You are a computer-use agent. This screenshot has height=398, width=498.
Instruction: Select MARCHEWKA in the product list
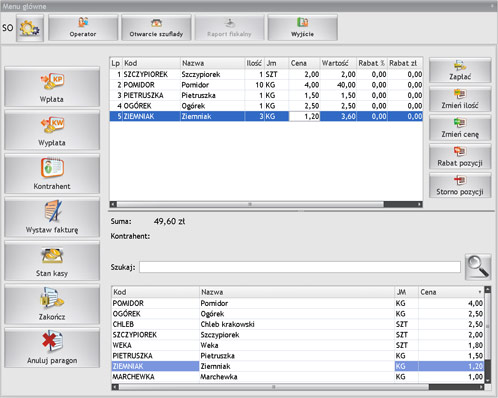coord(298,377)
